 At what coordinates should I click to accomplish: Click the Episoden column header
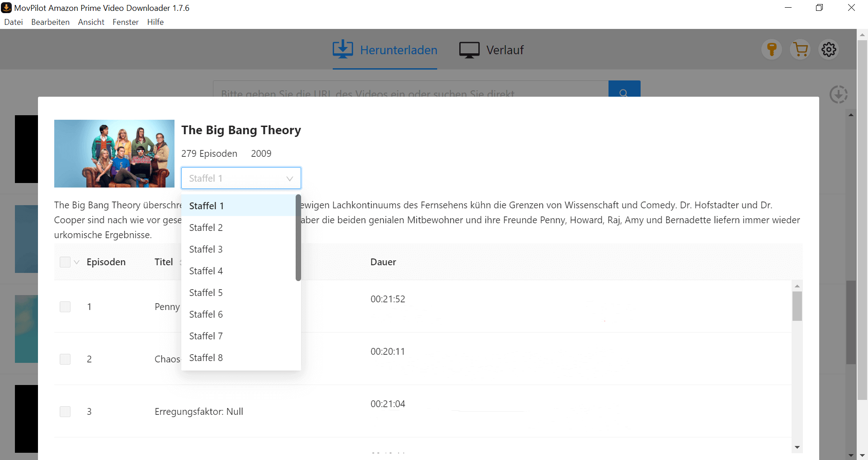[x=106, y=262]
